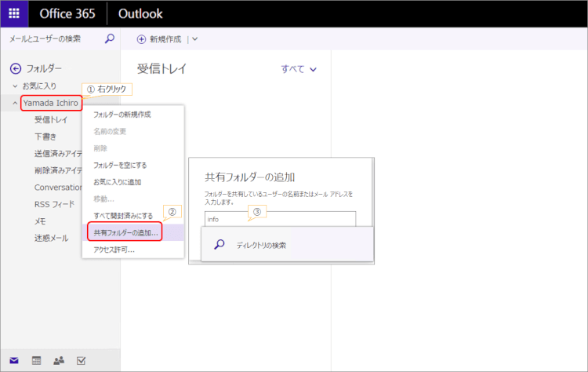588x372 pixels.
Task: Open the 送信済みアイテム folder
Action: (58, 154)
